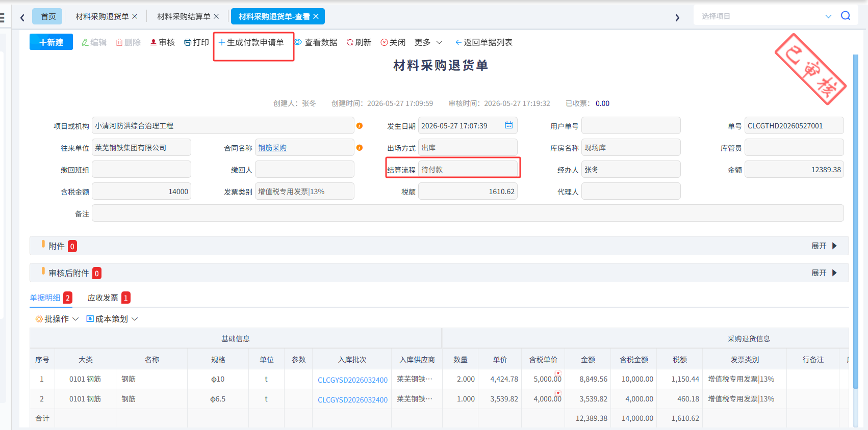The width and height of the screenshot is (868, 430).
Task: Close the 材料采购退货单-查看 tab
Action: 316,17
